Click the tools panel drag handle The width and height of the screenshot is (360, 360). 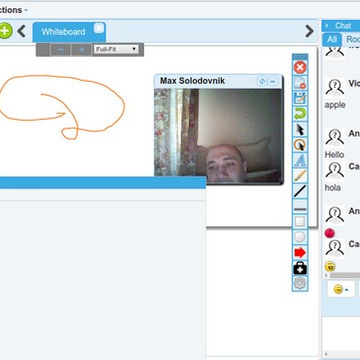point(300,57)
